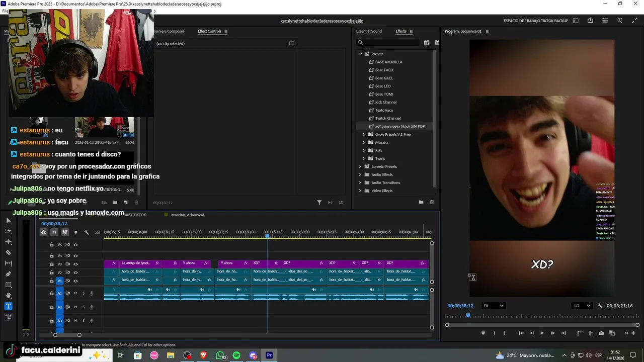
Task: Select the Hand tool
Action: [8, 295]
